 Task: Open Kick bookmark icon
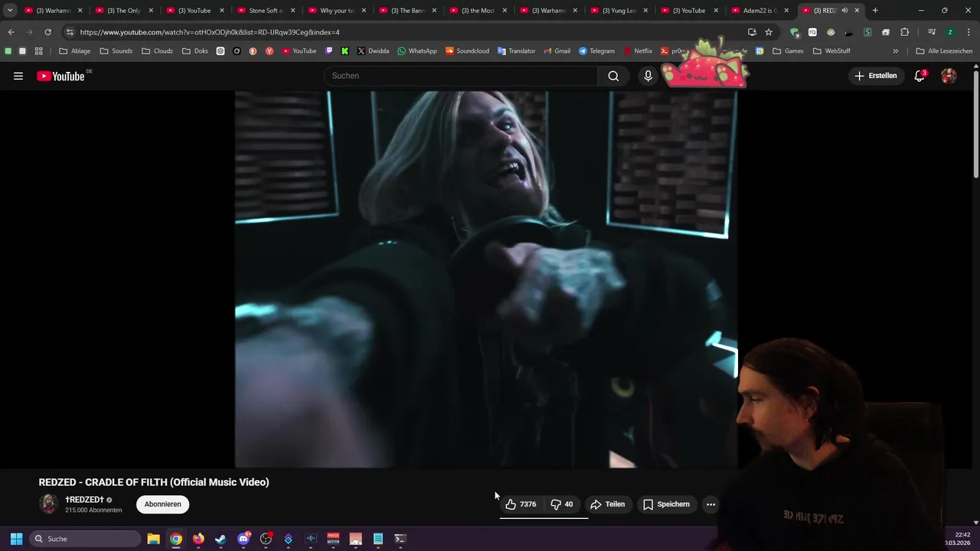(345, 51)
